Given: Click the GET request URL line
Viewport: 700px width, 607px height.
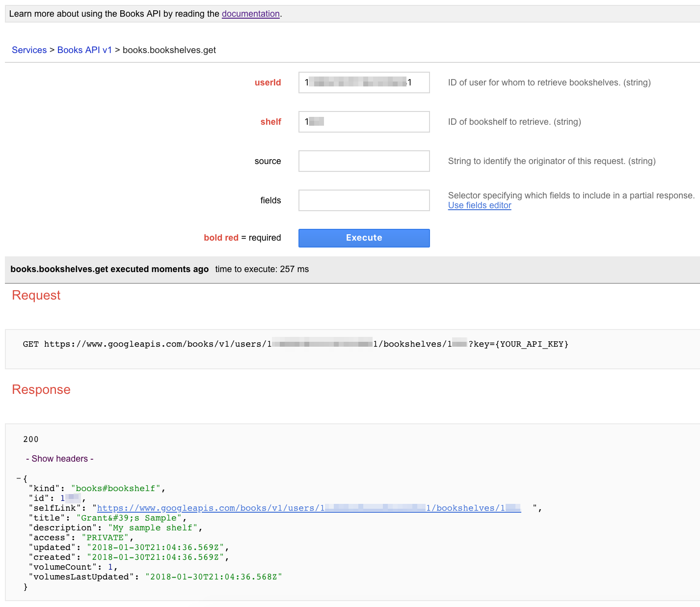Looking at the screenshot, I should 296,344.
